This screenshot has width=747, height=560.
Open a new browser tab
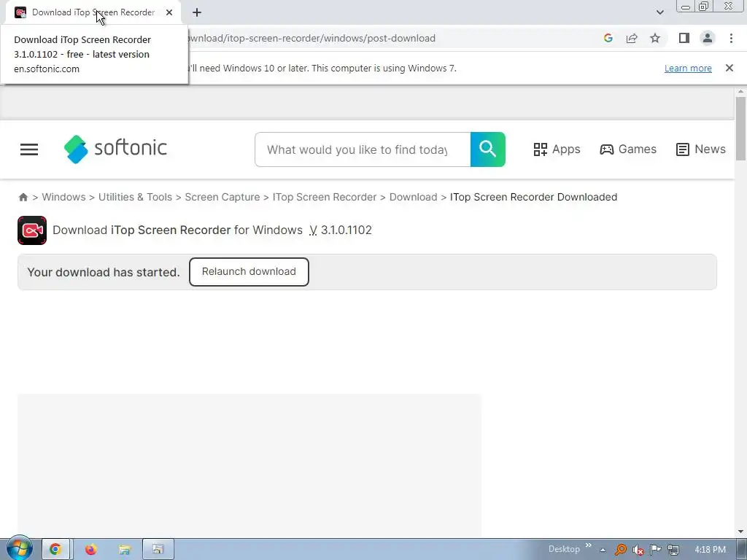(x=197, y=12)
